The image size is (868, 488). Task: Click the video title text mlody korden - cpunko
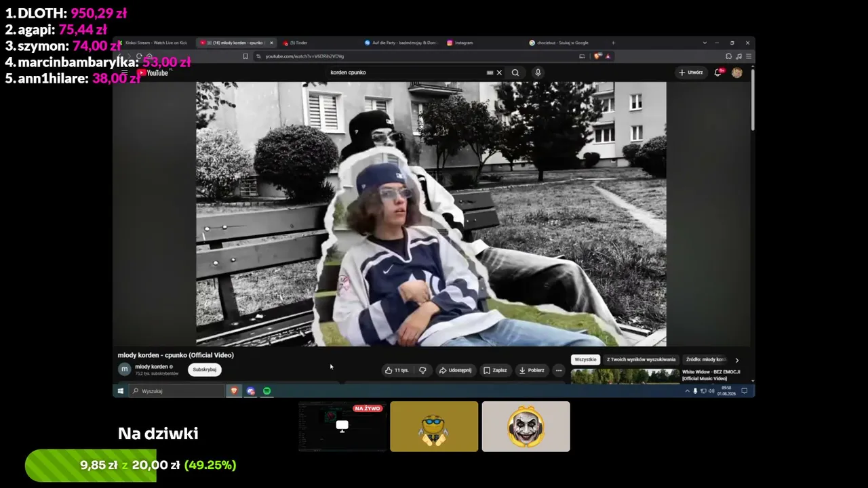176,355
